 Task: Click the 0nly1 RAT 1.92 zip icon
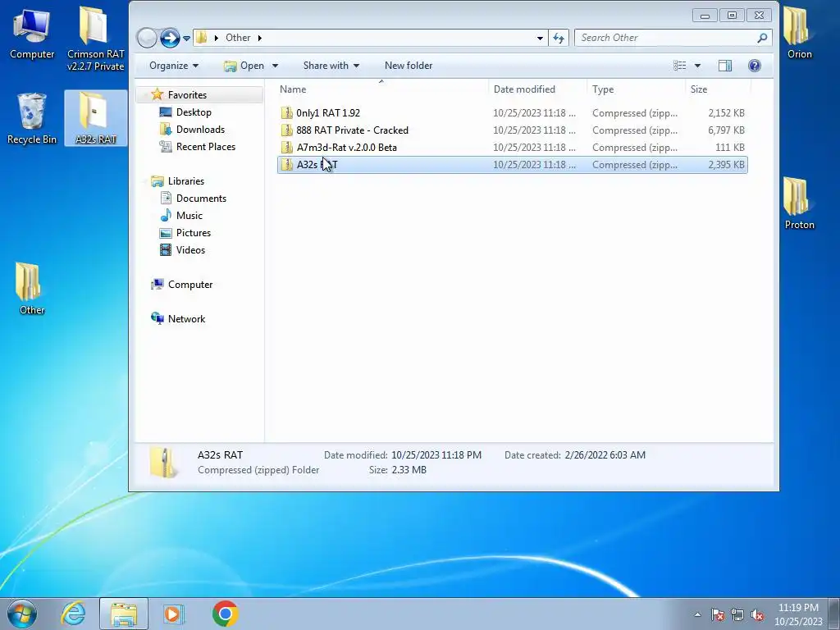pos(286,113)
